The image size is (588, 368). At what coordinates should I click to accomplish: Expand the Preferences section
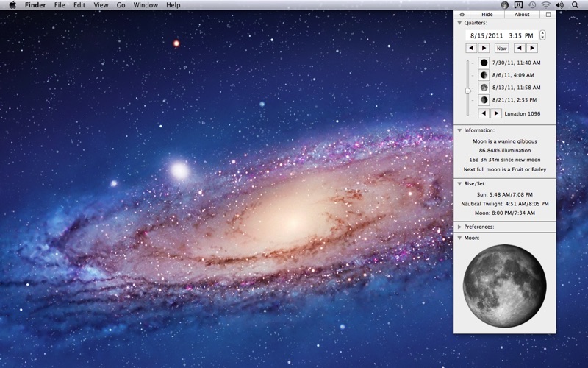coord(459,227)
